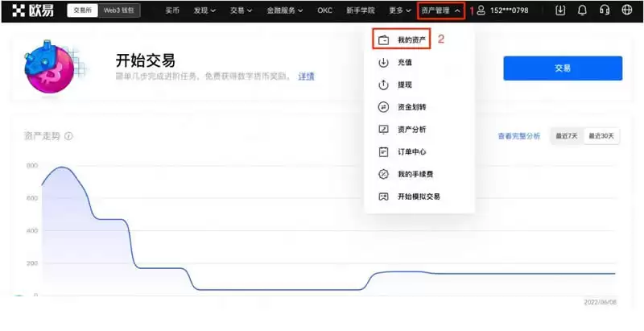Click the 充值 deposit icon in menu
The height and width of the screenshot is (331, 644).
384,62
